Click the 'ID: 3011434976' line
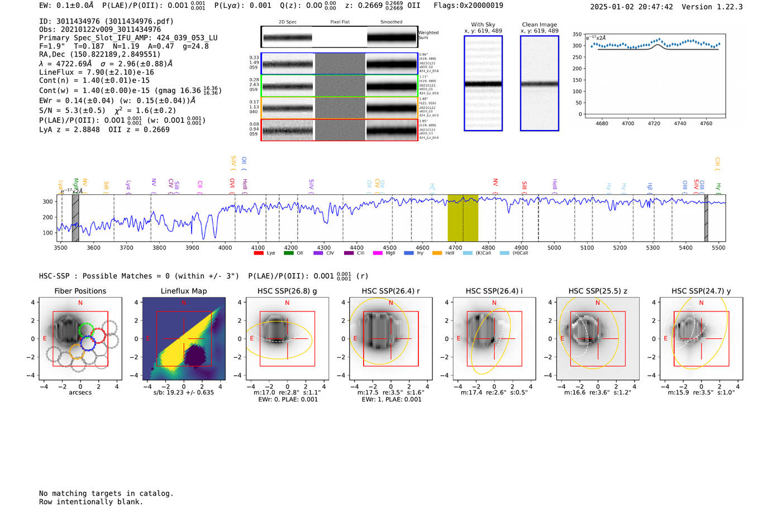This screenshot has height=532, width=782. 106,21
